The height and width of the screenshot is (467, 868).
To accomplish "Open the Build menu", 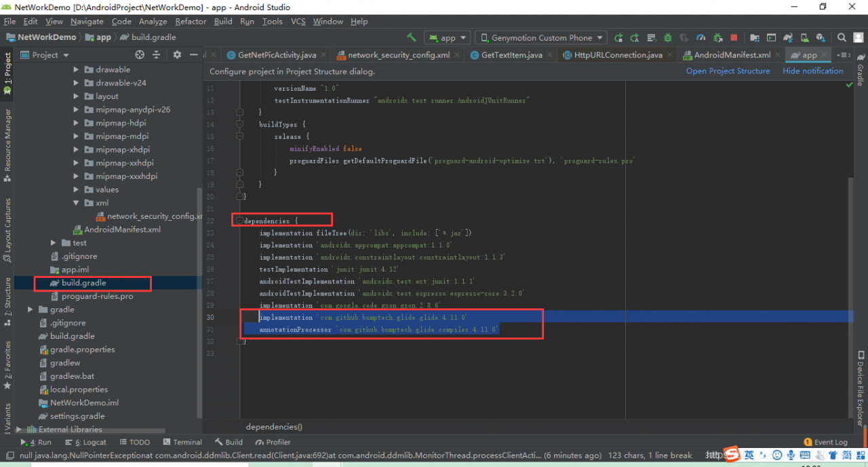I will pyautogui.click(x=223, y=22).
